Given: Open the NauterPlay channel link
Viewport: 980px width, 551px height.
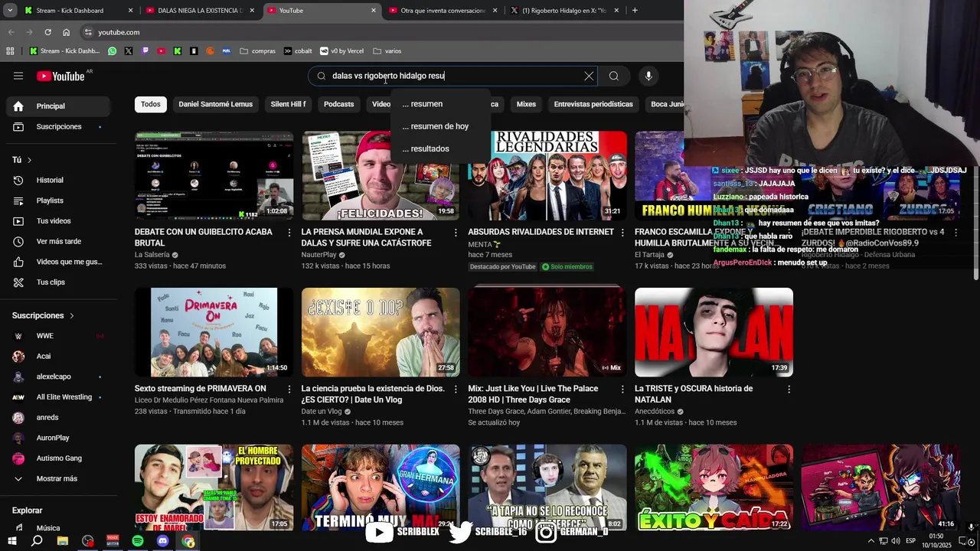Looking at the screenshot, I should [318, 255].
